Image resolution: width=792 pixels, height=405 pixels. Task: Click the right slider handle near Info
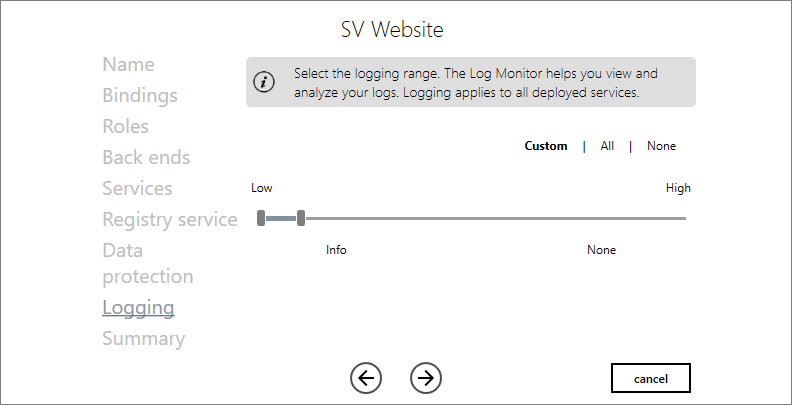pos(301,218)
